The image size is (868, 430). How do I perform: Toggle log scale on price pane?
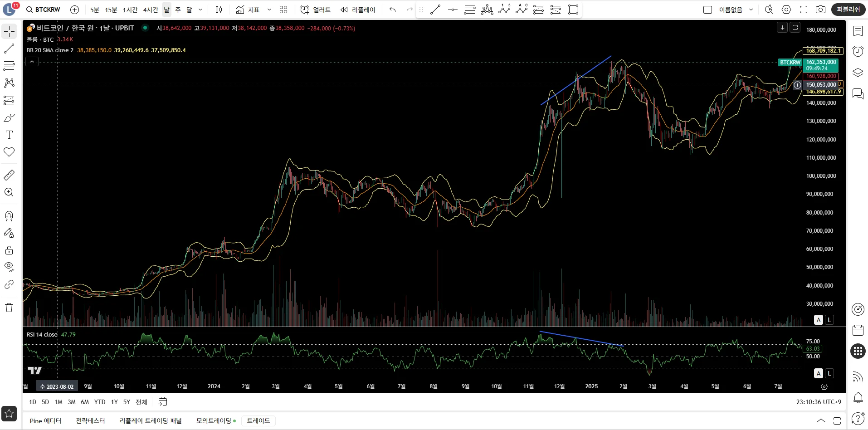tap(829, 320)
